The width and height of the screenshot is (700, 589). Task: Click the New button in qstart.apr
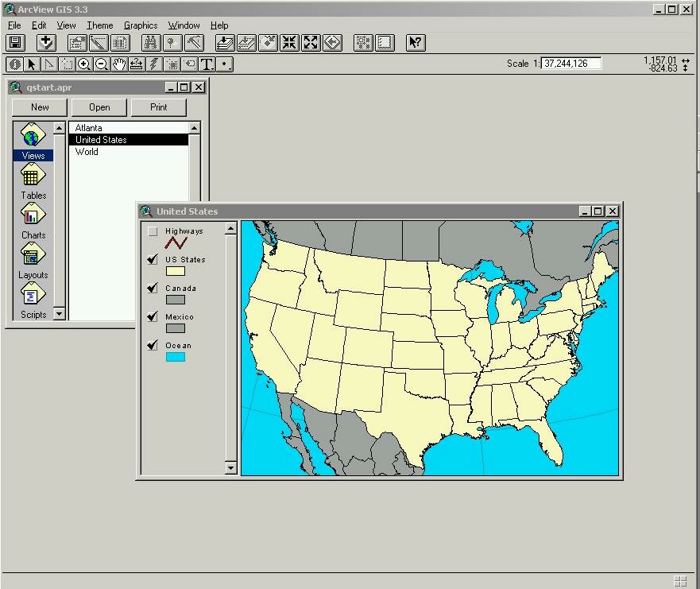[40, 107]
